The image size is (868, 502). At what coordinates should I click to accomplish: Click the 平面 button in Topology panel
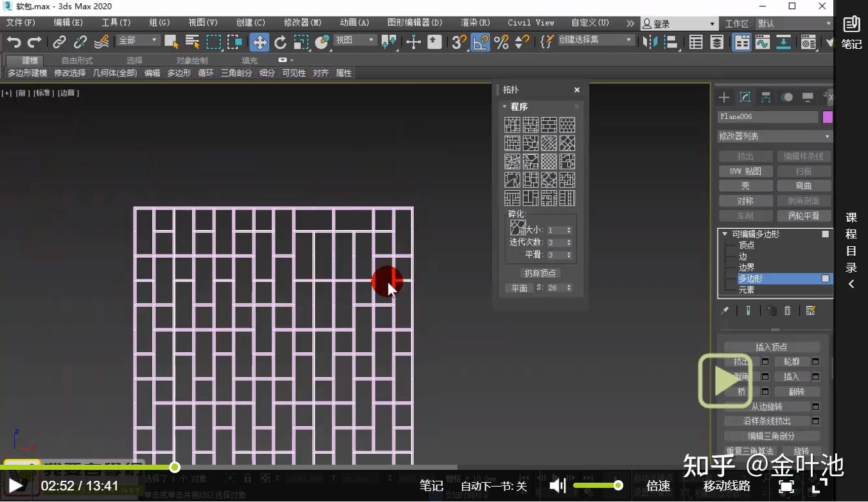[519, 289]
